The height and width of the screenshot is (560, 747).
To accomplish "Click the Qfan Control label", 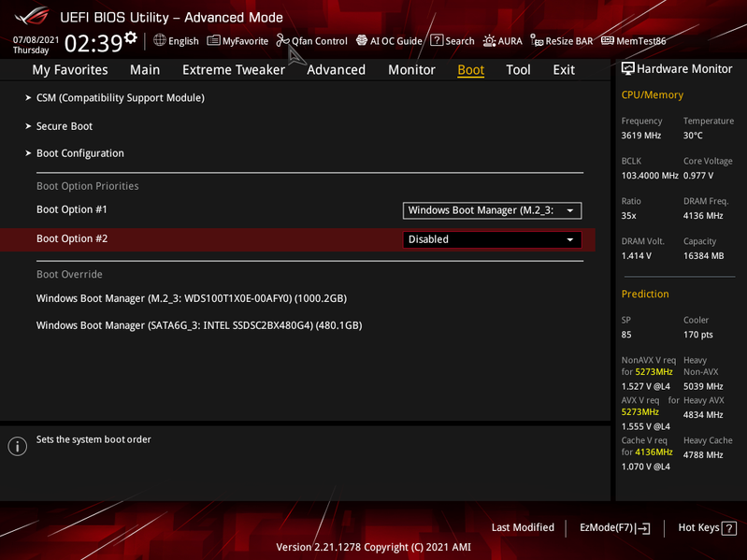I will click(x=319, y=41).
